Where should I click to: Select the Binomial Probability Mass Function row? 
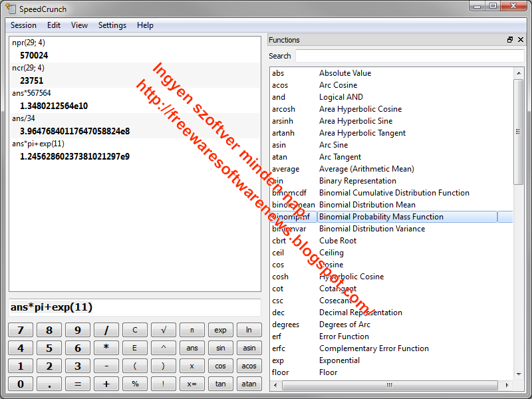click(392, 217)
